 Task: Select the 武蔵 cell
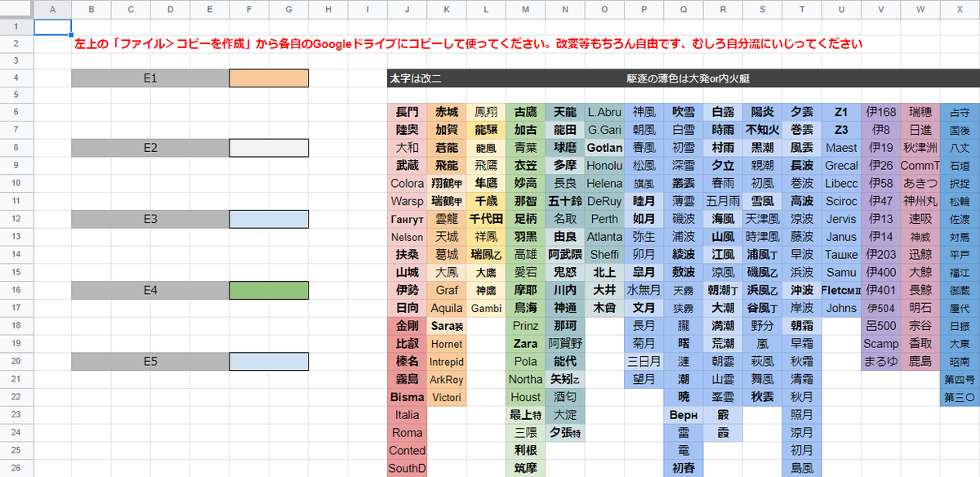(x=407, y=165)
